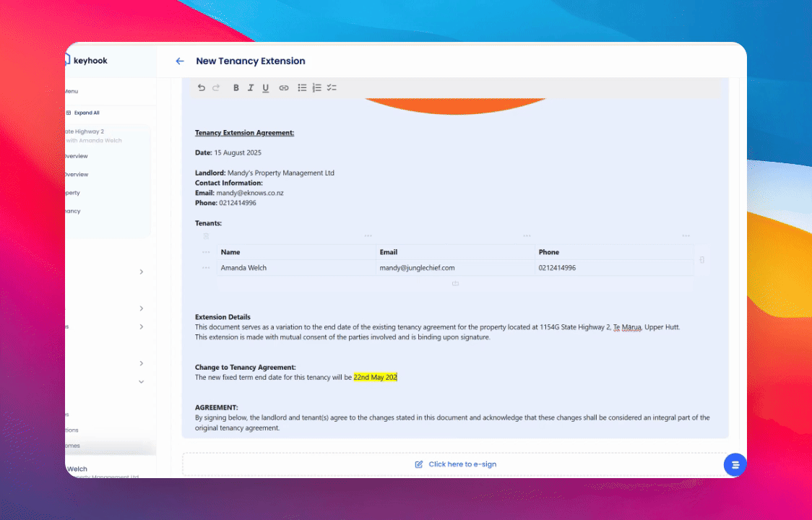Click the Contact Information label
This screenshot has width=812, height=520.
pos(229,183)
